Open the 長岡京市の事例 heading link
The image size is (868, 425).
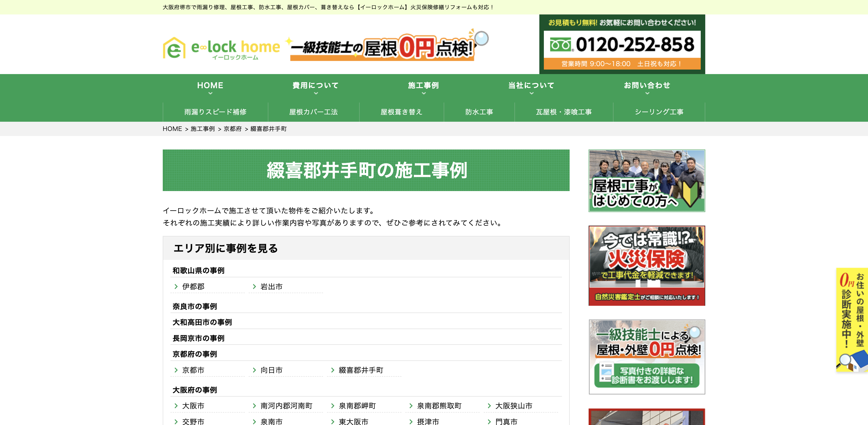click(198, 338)
